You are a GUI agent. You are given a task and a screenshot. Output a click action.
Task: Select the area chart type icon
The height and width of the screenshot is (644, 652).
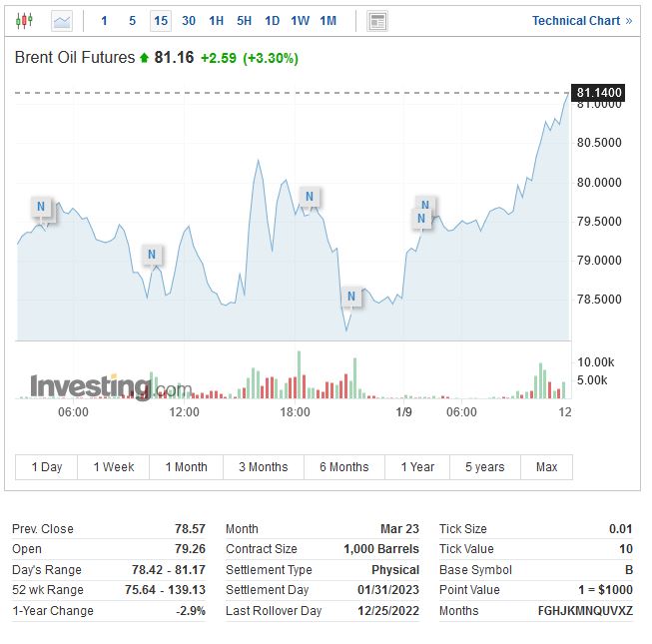(62, 20)
